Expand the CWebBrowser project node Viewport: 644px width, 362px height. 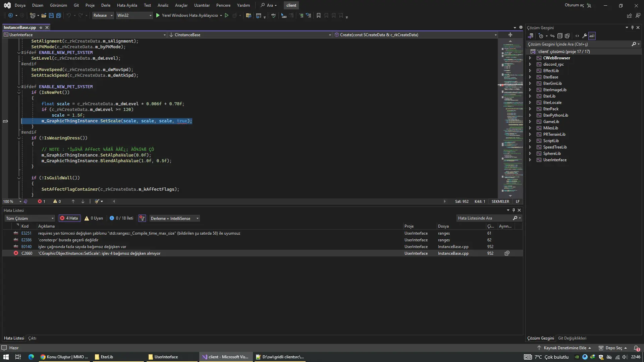(530, 58)
